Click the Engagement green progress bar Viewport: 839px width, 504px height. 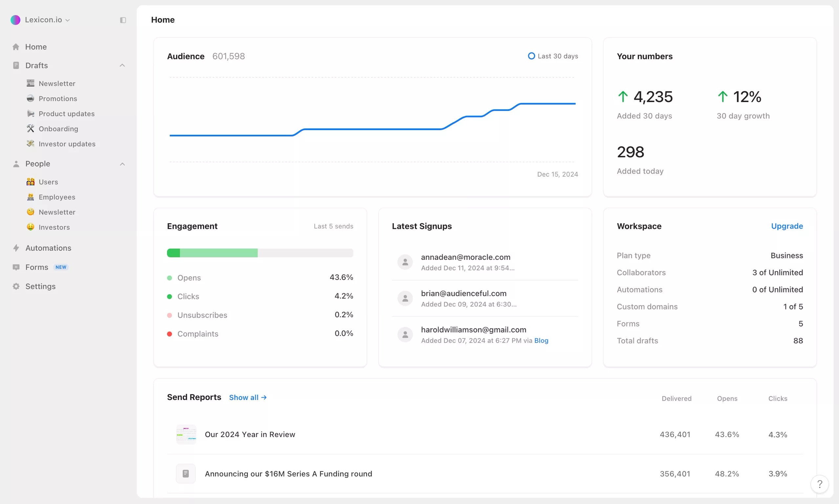pyautogui.click(x=212, y=253)
